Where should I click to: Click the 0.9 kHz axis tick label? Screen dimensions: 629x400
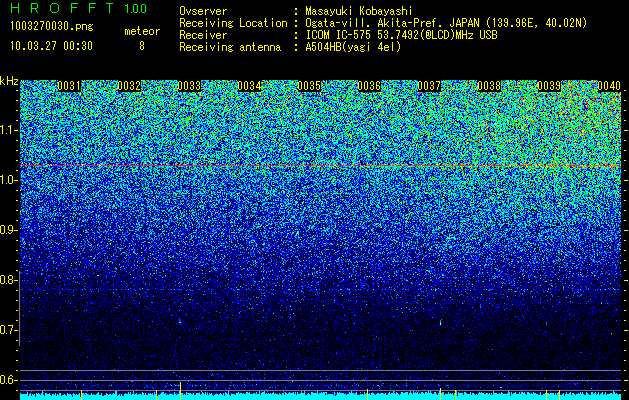coord(9,230)
